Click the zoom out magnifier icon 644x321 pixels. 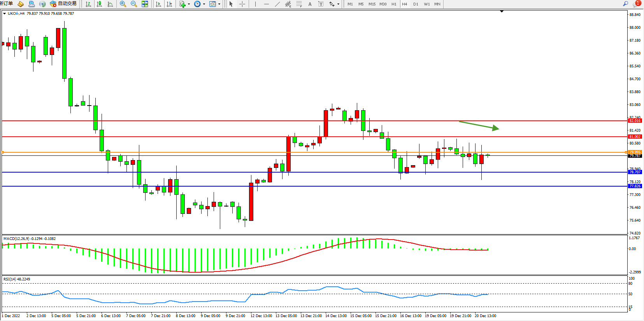pos(134,4)
